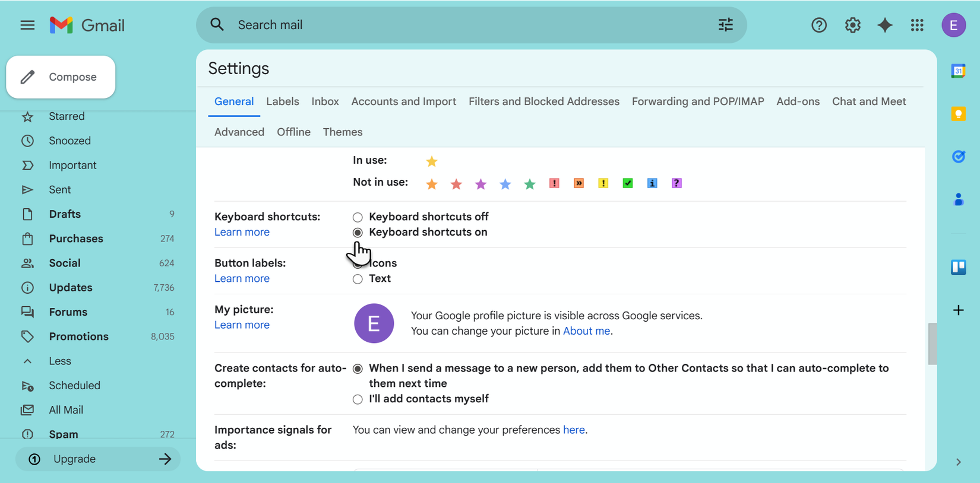Image resolution: width=980 pixels, height=483 pixels.
Task: Click the Gemini sparkle icon
Action: 885,25
